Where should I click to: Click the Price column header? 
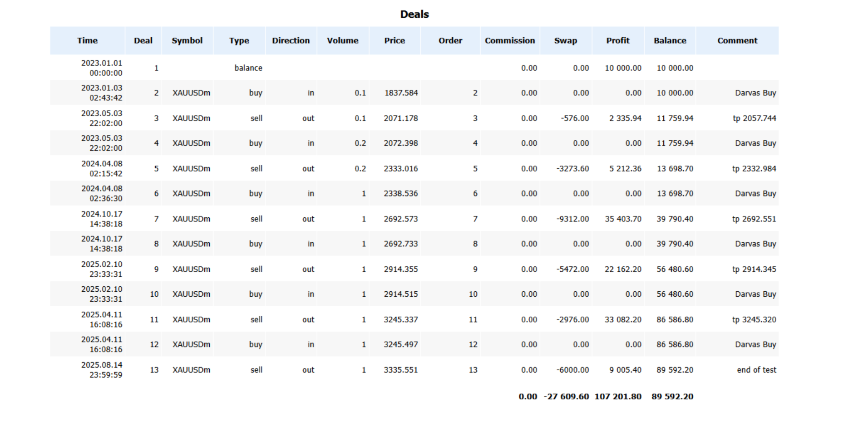pyautogui.click(x=395, y=40)
